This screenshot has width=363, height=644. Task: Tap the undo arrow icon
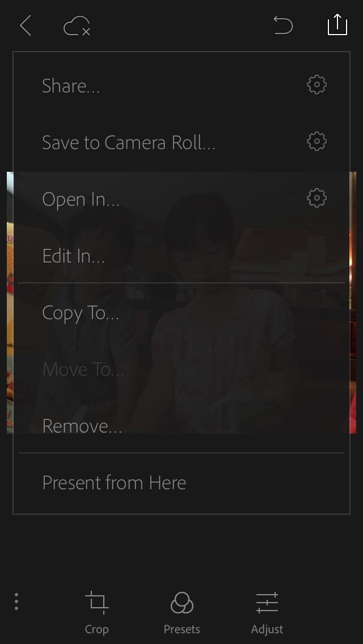(x=282, y=26)
